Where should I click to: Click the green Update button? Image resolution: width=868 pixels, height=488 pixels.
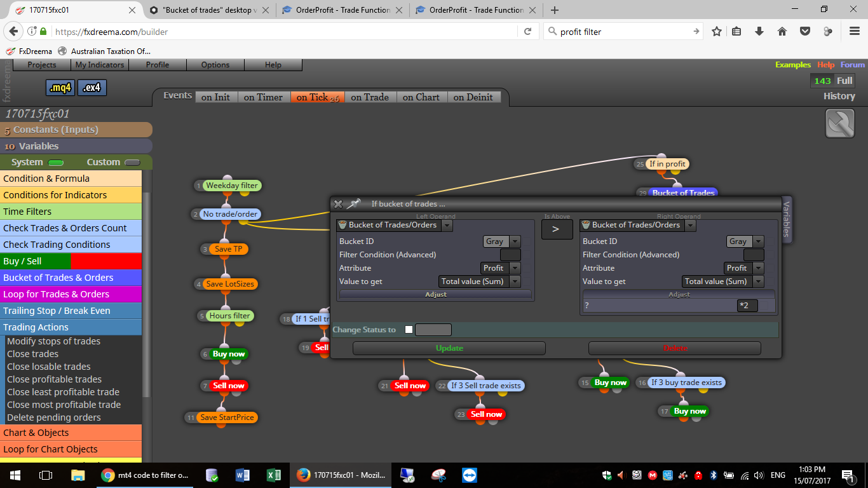(x=449, y=348)
